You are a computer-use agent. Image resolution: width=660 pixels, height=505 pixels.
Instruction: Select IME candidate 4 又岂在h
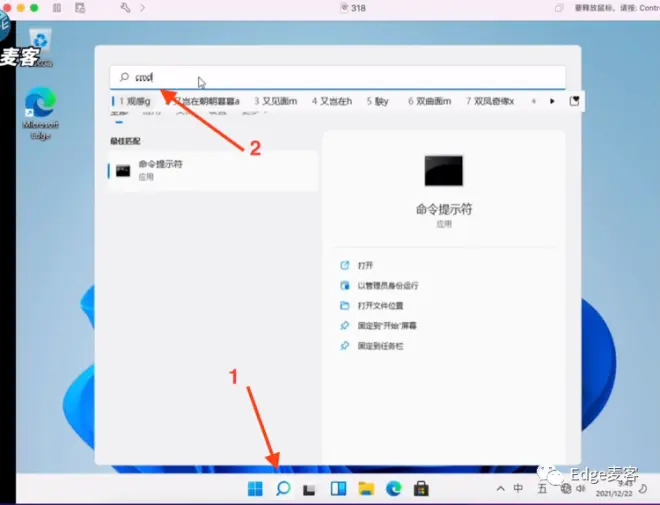click(x=332, y=101)
